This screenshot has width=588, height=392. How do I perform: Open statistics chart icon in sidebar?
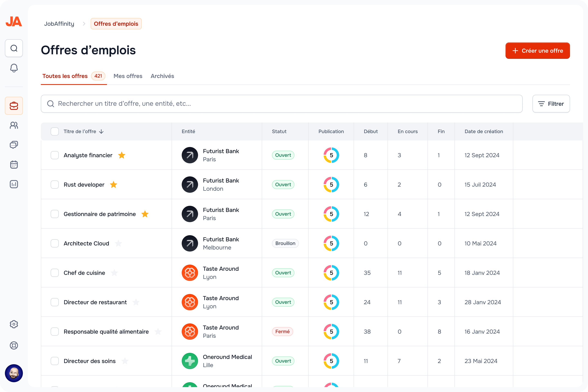[14, 184]
